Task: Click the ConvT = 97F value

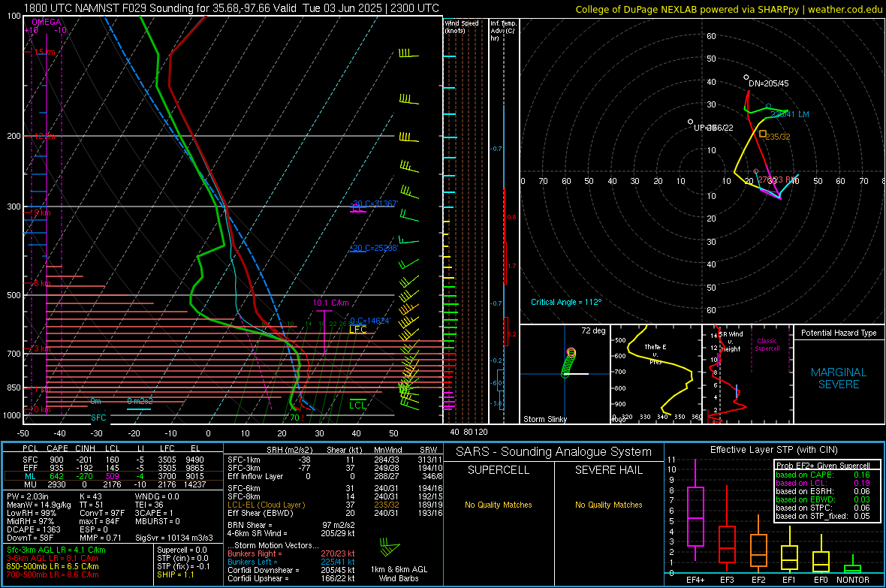Action: click(x=102, y=513)
